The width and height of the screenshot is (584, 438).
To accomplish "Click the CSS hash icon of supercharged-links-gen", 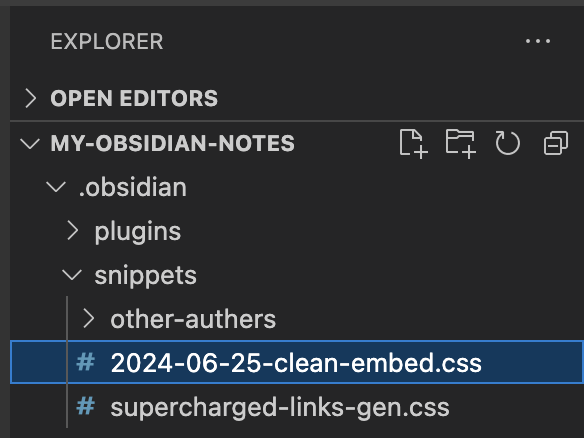I will [85, 406].
